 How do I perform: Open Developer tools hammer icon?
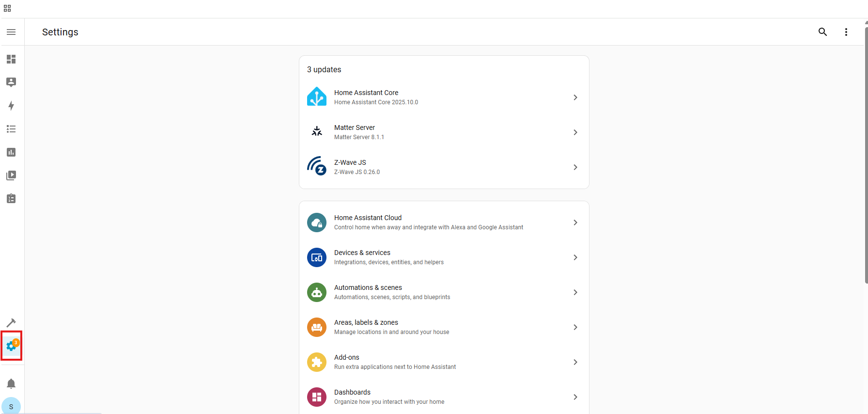(11, 323)
